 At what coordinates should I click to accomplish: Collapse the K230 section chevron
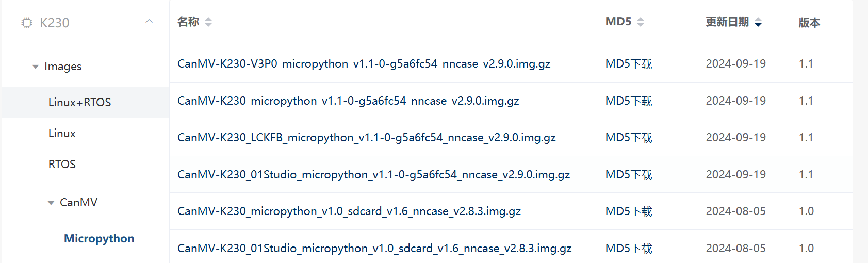pyautogui.click(x=149, y=22)
